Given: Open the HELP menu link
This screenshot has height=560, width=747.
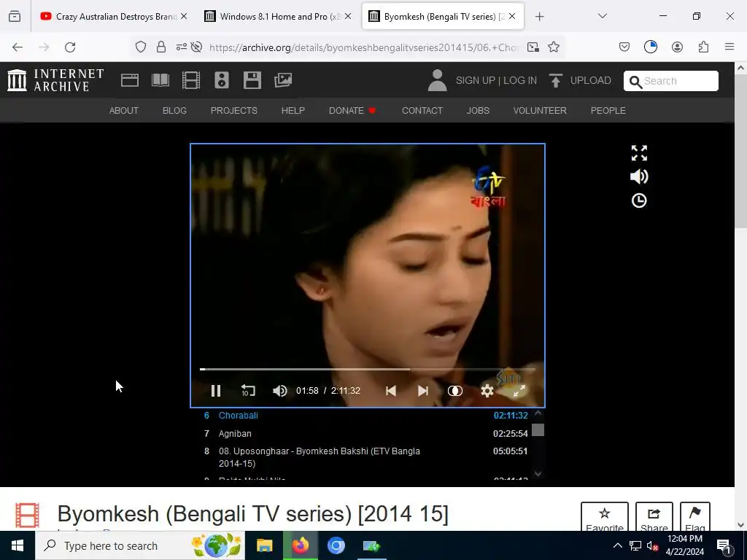Looking at the screenshot, I should coord(293,111).
